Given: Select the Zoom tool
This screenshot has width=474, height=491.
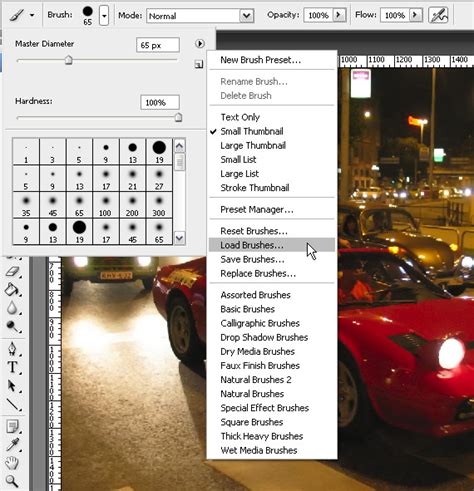Looking at the screenshot, I should pos(12,481).
